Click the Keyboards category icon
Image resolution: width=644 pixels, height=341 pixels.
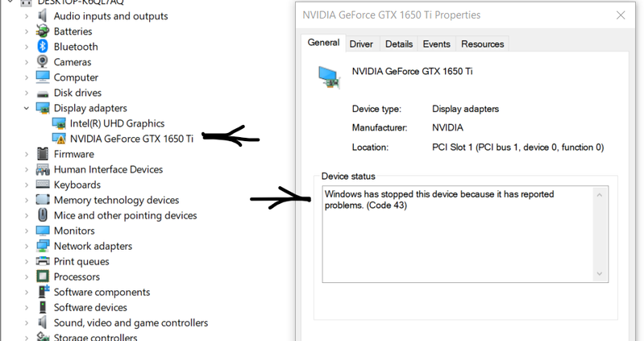[x=42, y=185]
